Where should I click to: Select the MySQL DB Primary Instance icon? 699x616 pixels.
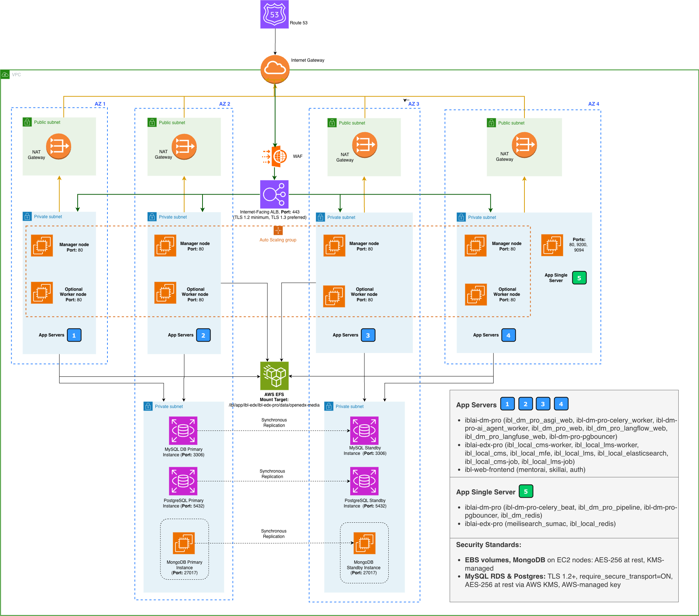click(x=183, y=431)
